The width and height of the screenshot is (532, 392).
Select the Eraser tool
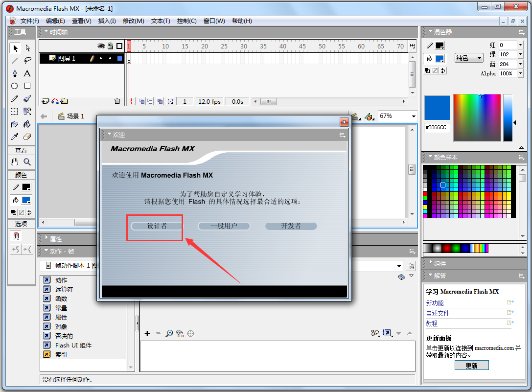click(27, 137)
